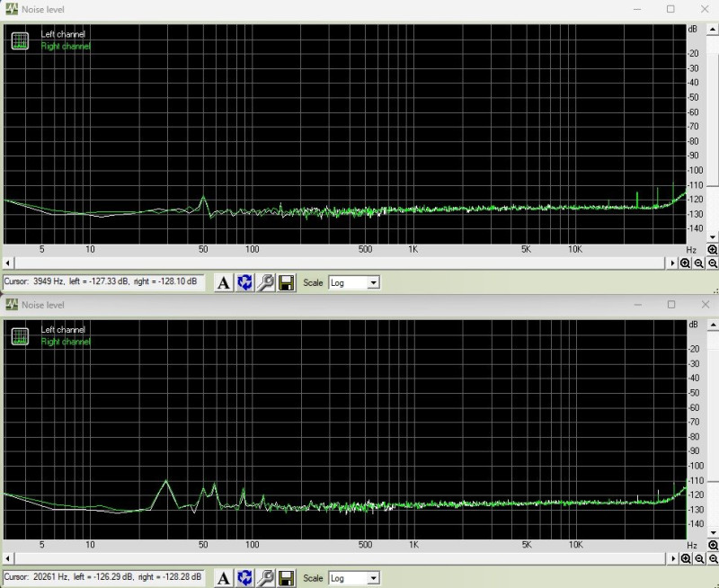Click vertical zoom-out magnifier under lower window's vertical zoom-in
This screenshot has height=588, width=719.
[x=713, y=558]
